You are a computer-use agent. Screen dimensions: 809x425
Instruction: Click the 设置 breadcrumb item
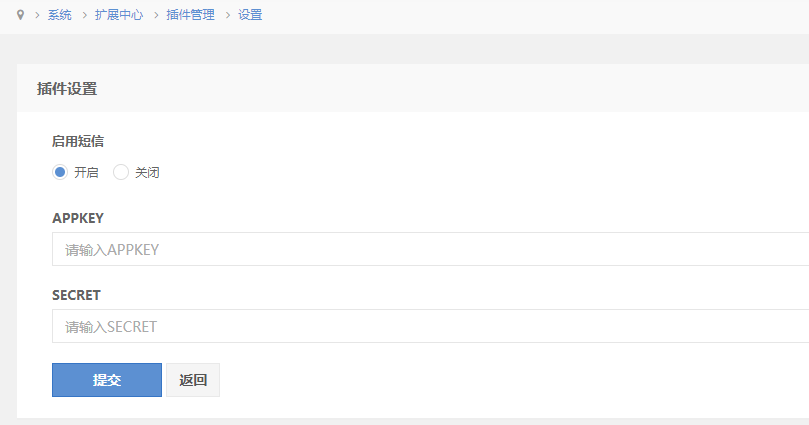[250, 16]
